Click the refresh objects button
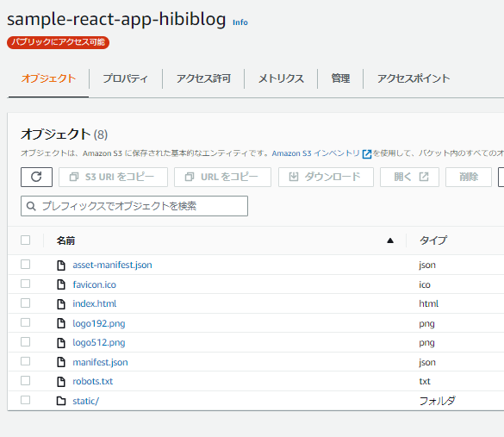Viewport: 504px width, 437px height. (x=36, y=177)
